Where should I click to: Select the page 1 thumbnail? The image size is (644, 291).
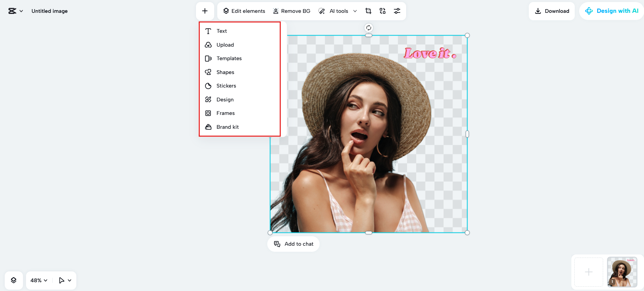(622, 272)
